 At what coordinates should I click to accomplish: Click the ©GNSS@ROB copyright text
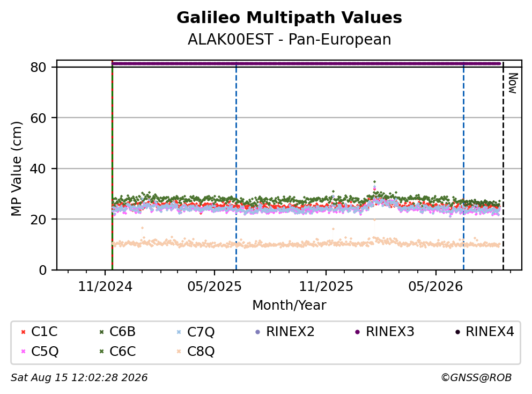[x=476, y=378]
